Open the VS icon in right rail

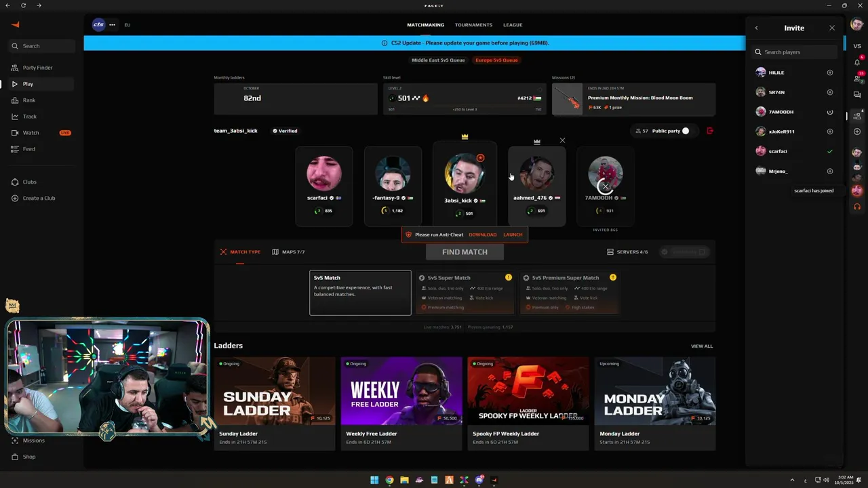(x=857, y=46)
